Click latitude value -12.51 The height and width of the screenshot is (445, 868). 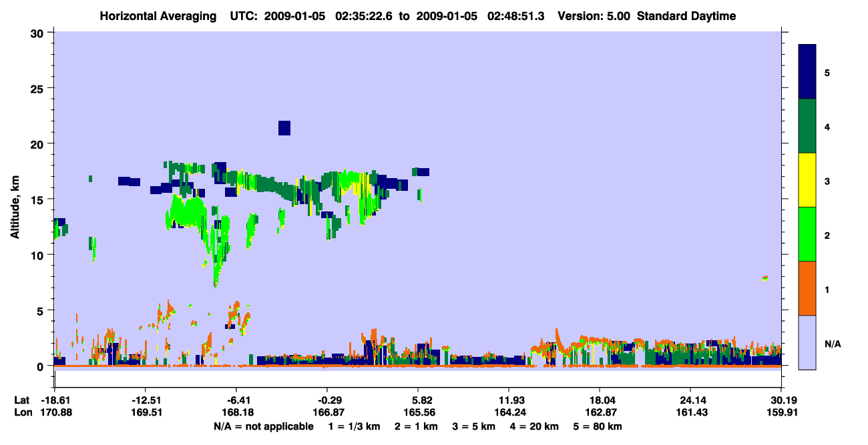pyautogui.click(x=145, y=400)
